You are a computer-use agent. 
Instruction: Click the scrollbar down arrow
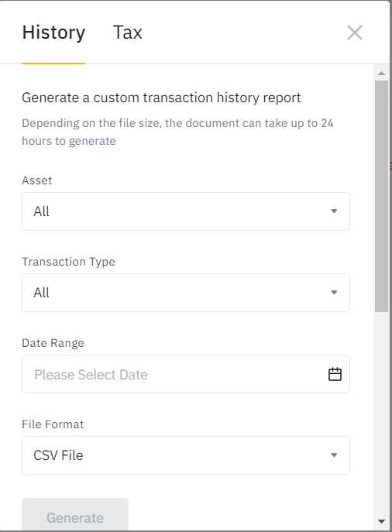click(x=381, y=521)
